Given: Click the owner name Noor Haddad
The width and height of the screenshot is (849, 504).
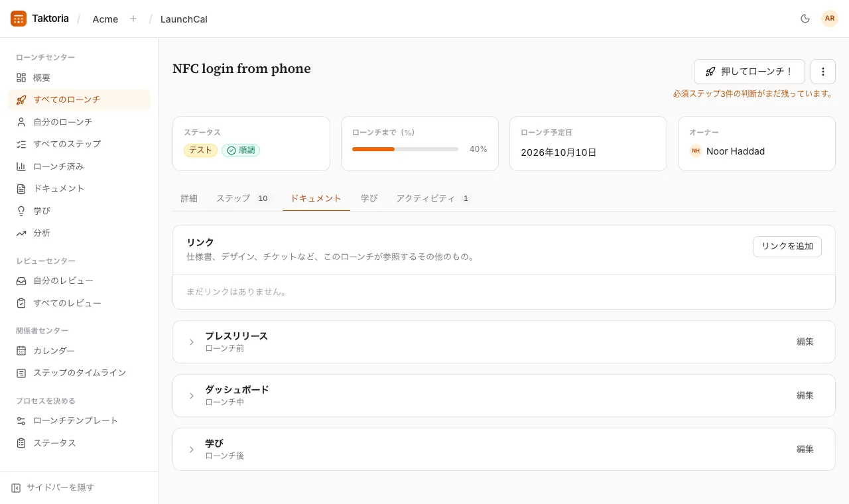Looking at the screenshot, I should click(736, 151).
